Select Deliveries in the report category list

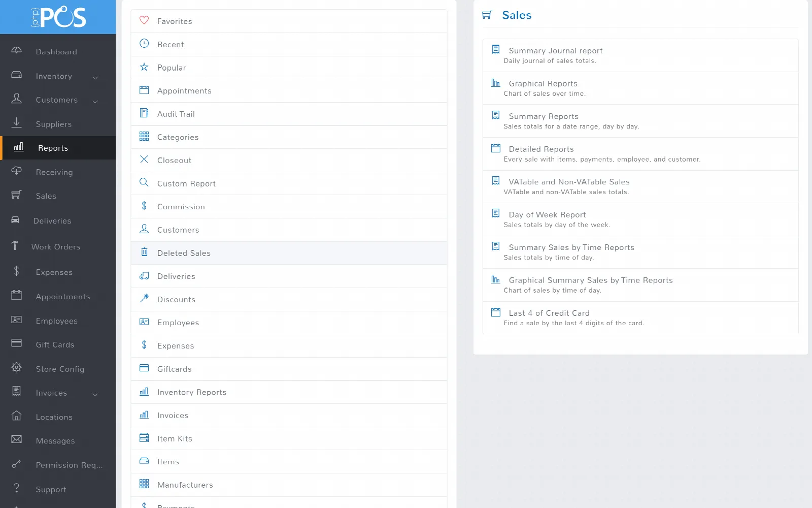pyautogui.click(x=289, y=276)
